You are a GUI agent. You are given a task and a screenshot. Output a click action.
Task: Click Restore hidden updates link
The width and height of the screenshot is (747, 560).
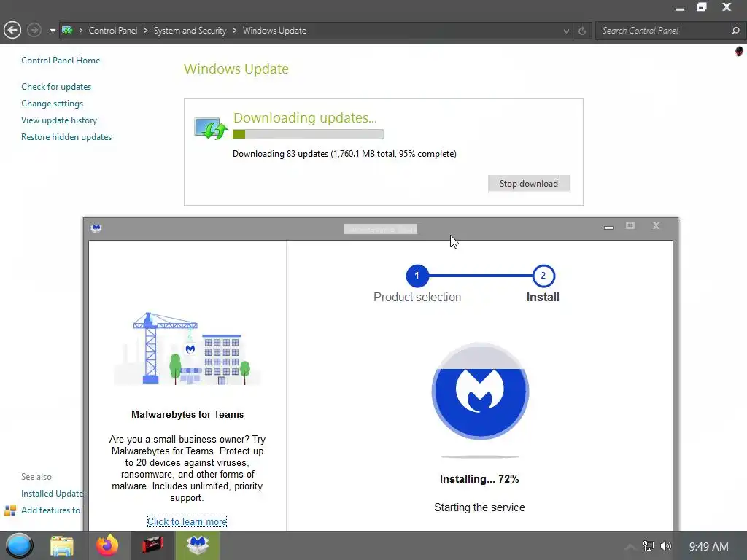click(66, 136)
